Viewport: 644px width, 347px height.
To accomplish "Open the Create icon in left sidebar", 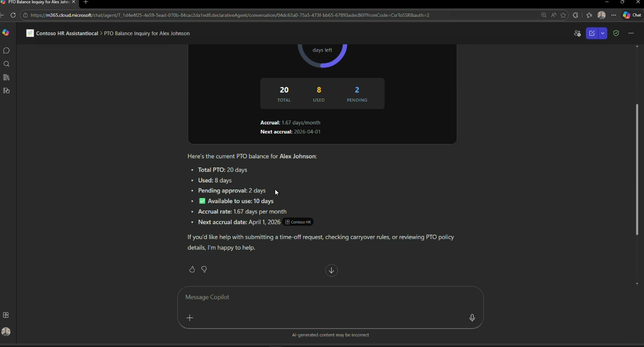I will tap(6, 91).
